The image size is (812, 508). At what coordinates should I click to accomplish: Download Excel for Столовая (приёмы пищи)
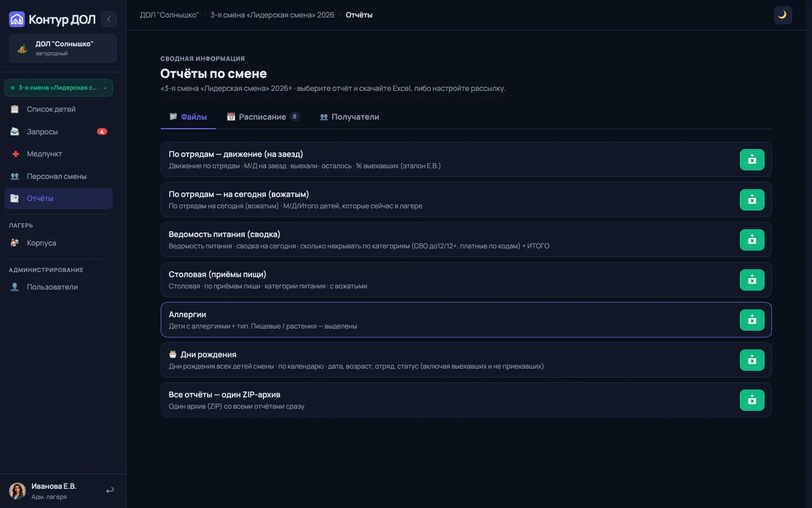coord(752,280)
